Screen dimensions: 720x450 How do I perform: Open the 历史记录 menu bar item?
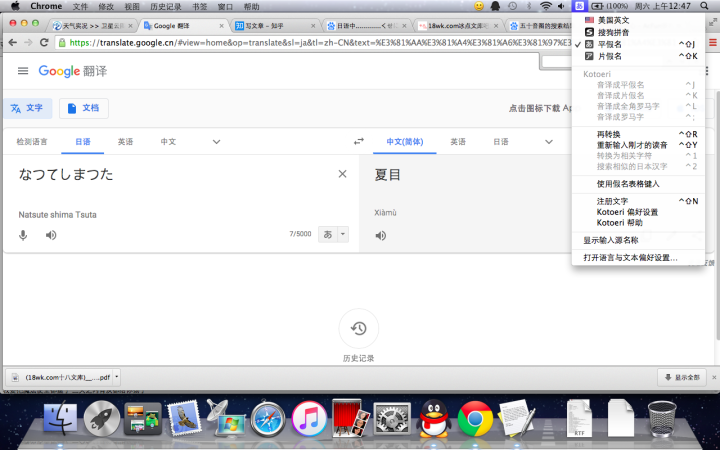point(166,6)
